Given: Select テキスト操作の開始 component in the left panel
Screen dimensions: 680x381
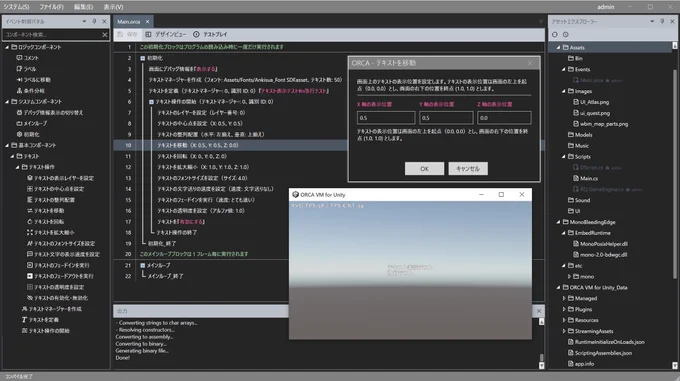Looking at the screenshot, I should pos(45,330).
